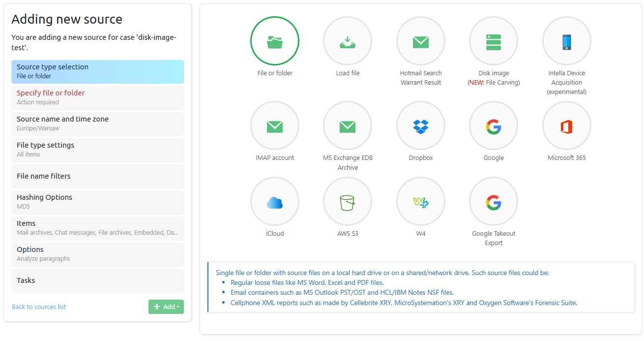Open the File type settings step
Screen dimensions: 644x341
(97, 150)
